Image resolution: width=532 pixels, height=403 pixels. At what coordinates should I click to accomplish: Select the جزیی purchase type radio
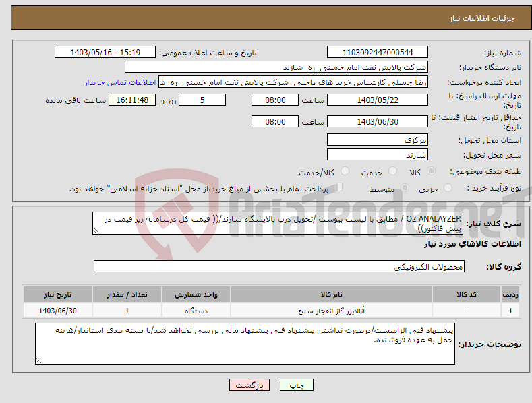pos(448,188)
